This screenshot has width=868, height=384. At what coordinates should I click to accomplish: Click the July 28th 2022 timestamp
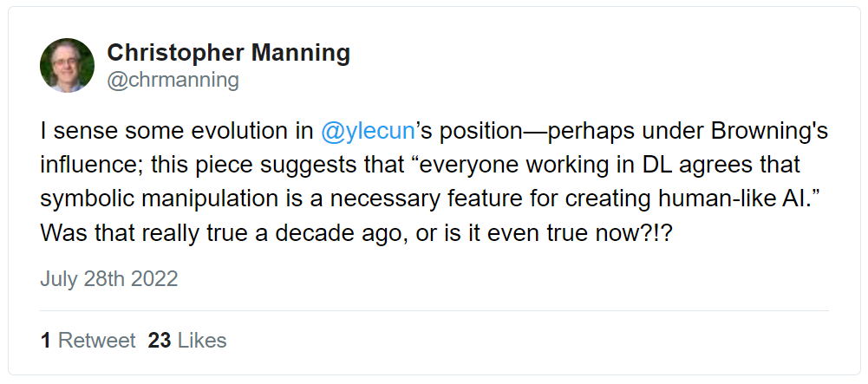[x=108, y=278]
